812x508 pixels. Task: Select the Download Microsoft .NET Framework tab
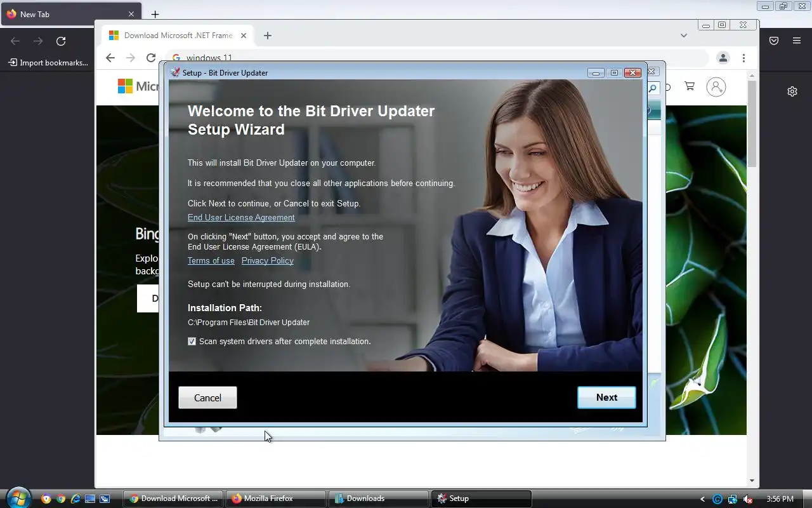coord(178,36)
